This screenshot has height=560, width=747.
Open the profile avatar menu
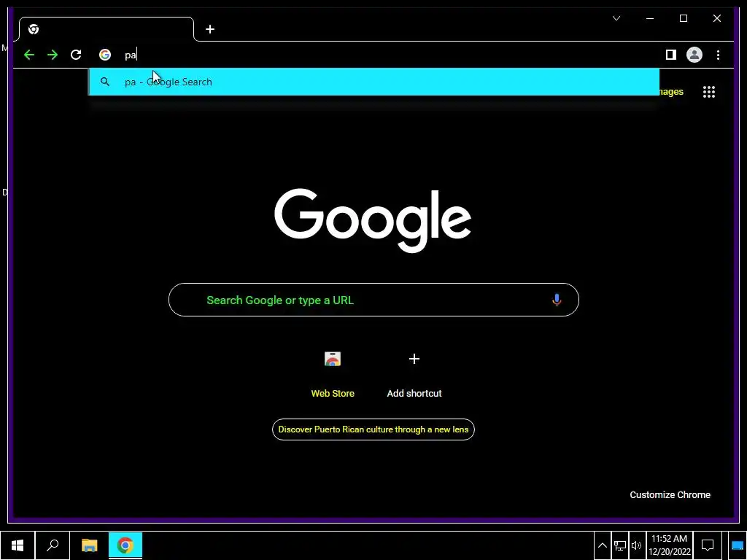pos(694,55)
